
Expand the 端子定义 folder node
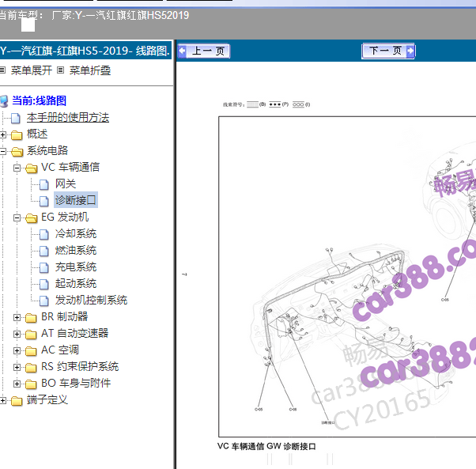point(2,401)
